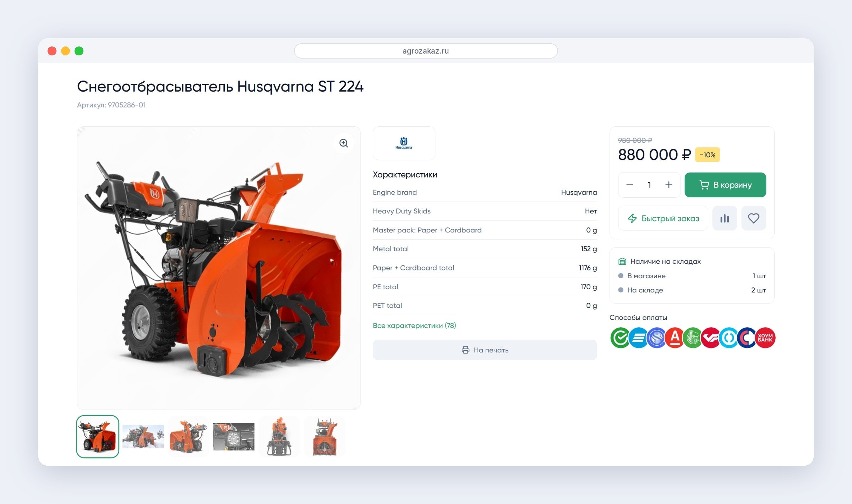Add product to comparison with bar chart icon
Screen dimensions: 852x504
pos(725,218)
